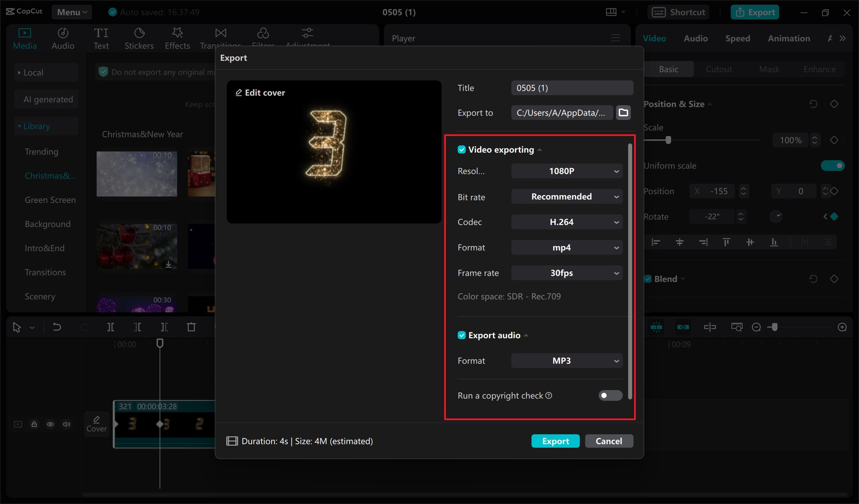
Task: Open the Menu dropdown
Action: (x=71, y=12)
